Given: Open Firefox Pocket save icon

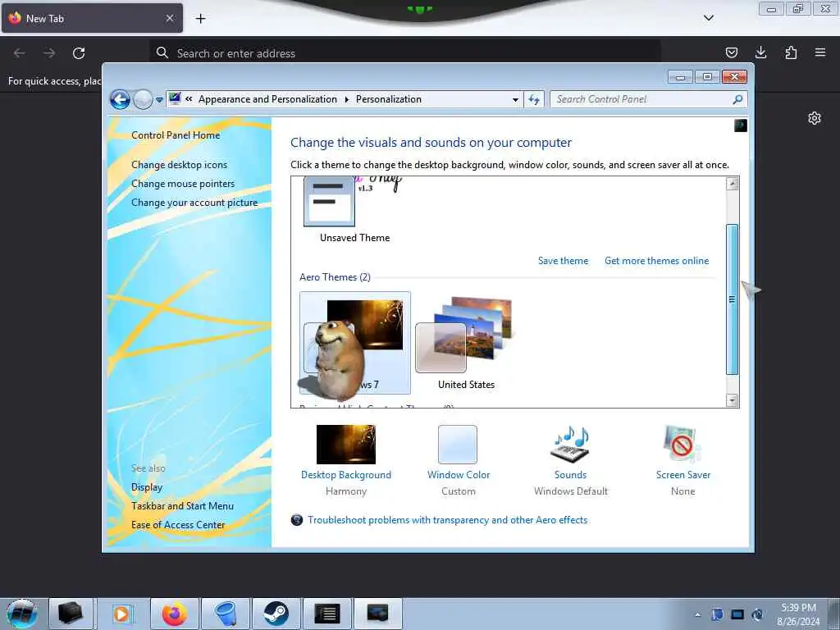Looking at the screenshot, I should [731, 52].
